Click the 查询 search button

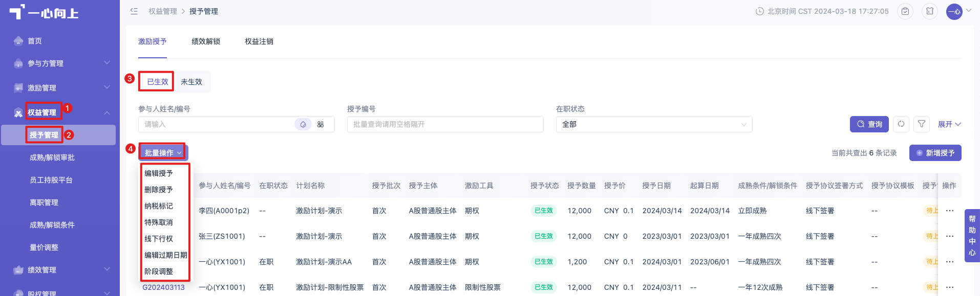click(869, 124)
